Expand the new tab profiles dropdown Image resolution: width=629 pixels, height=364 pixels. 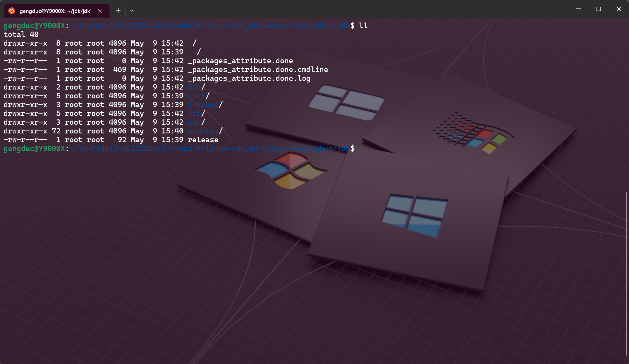(132, 11)
